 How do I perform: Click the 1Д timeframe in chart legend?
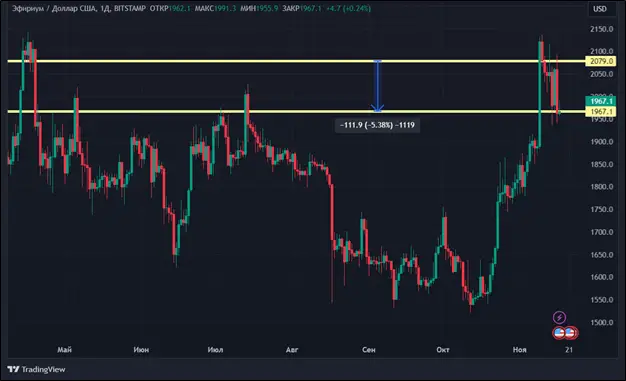tap(105, 8)
